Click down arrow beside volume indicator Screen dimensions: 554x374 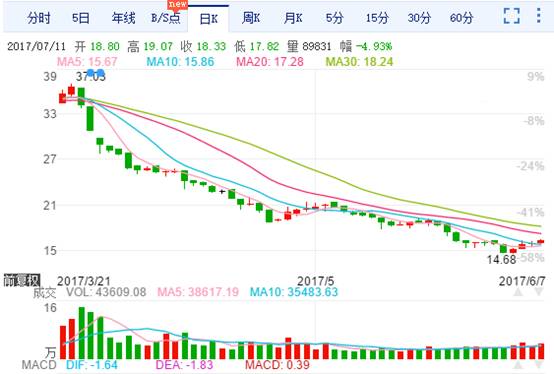[x=539, y=292]
